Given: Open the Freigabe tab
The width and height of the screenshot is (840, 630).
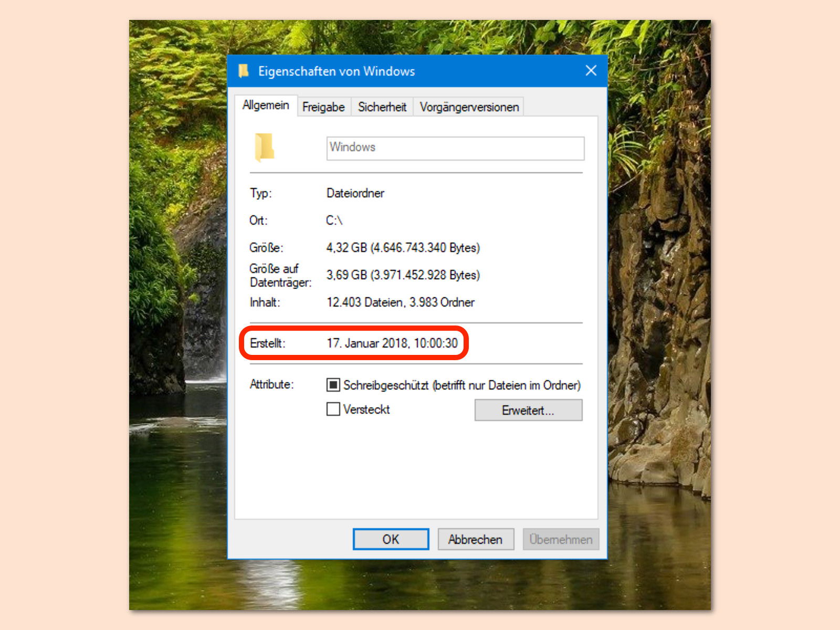Looking at the screenshot, I should pyautogui.click(x=324, y=107).
